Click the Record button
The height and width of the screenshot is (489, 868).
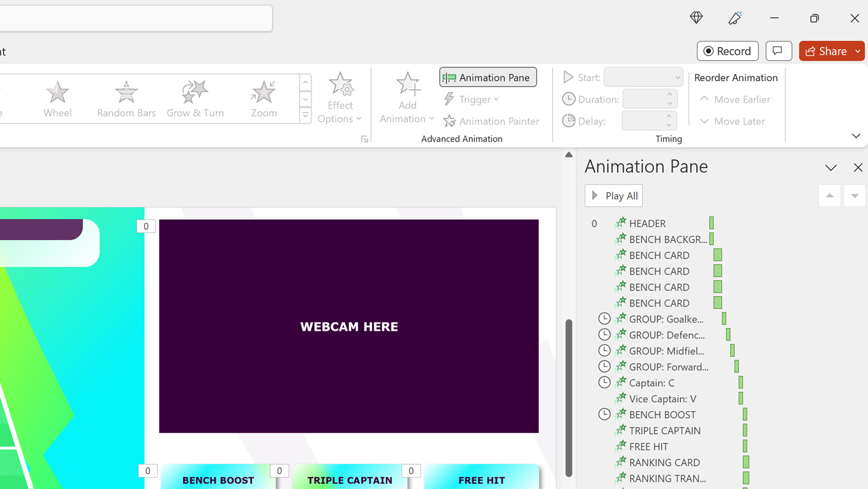coord(728,51)
